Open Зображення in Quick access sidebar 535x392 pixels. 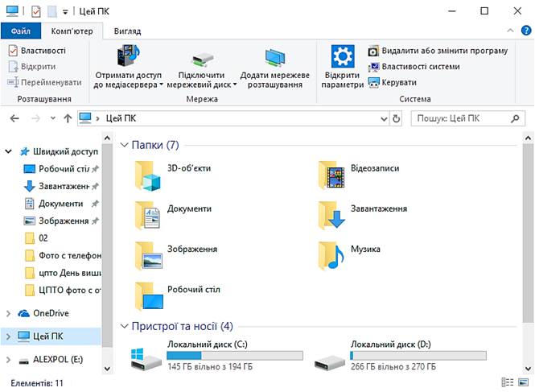click(x=61, y=221)
